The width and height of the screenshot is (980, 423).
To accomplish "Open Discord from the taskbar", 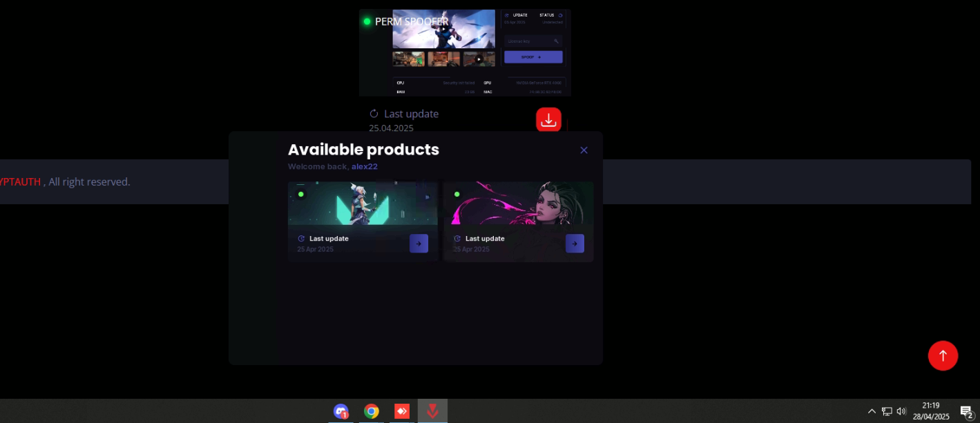I will coord(340,411).
